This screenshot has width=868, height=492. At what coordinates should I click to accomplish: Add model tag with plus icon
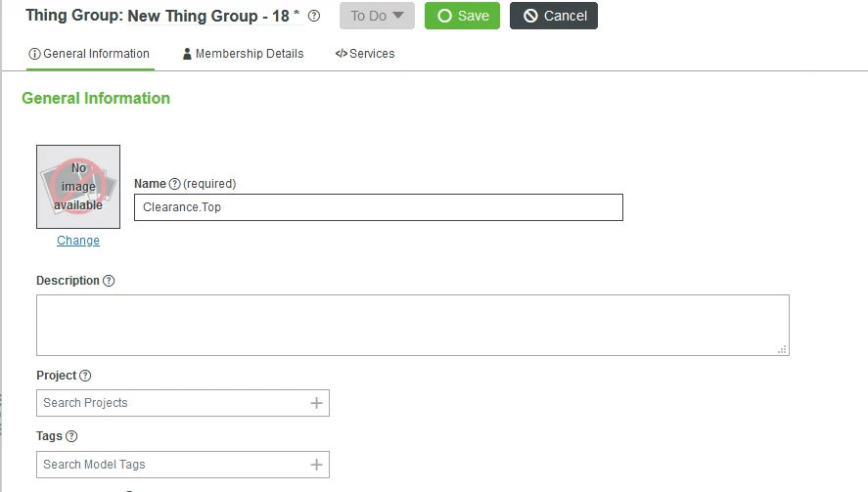[x=317, y=465]
